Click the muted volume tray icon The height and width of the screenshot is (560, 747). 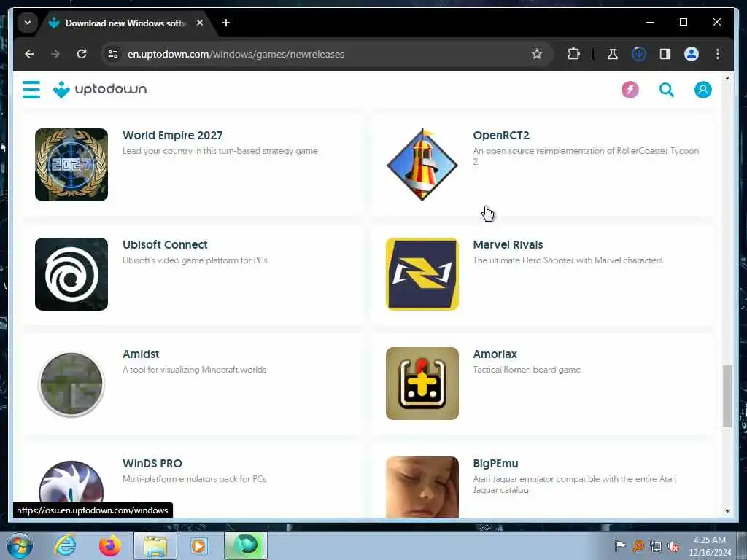[673, 546]
